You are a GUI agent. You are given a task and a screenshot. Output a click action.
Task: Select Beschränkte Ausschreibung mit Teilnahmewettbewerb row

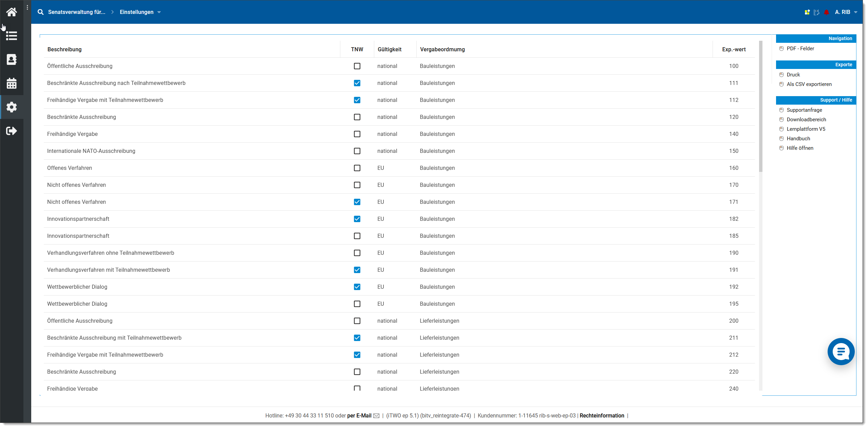tap(399, 338)
